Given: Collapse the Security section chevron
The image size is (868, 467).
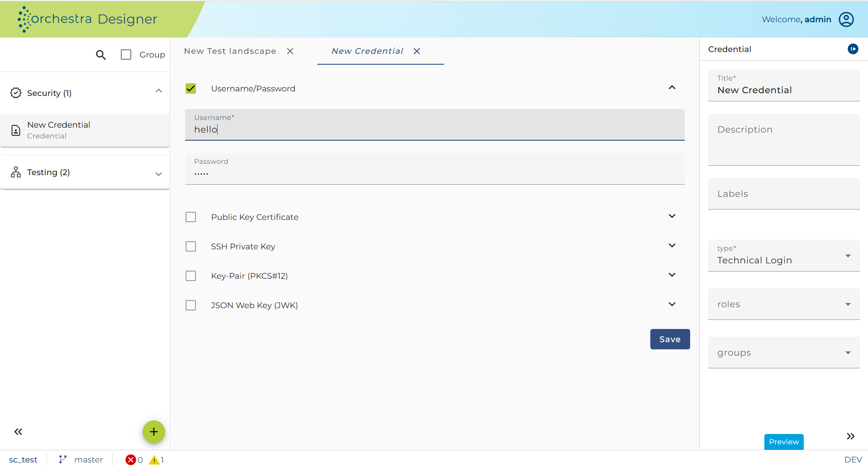Looking at the screenshot, I should tap(159, 91).
